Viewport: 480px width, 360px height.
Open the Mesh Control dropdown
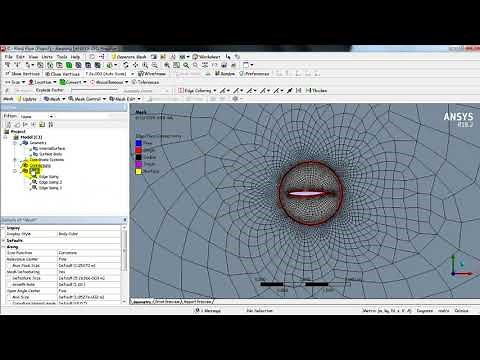87,99
